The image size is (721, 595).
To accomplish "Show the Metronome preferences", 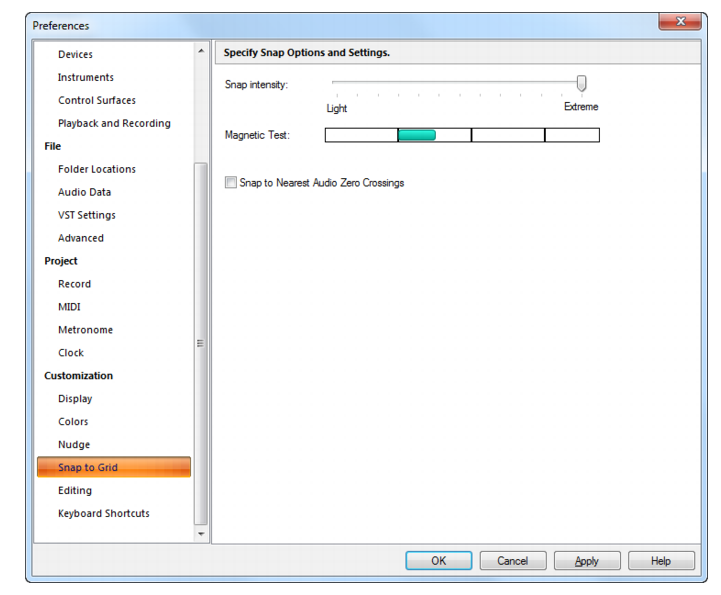I will point(86,330).
